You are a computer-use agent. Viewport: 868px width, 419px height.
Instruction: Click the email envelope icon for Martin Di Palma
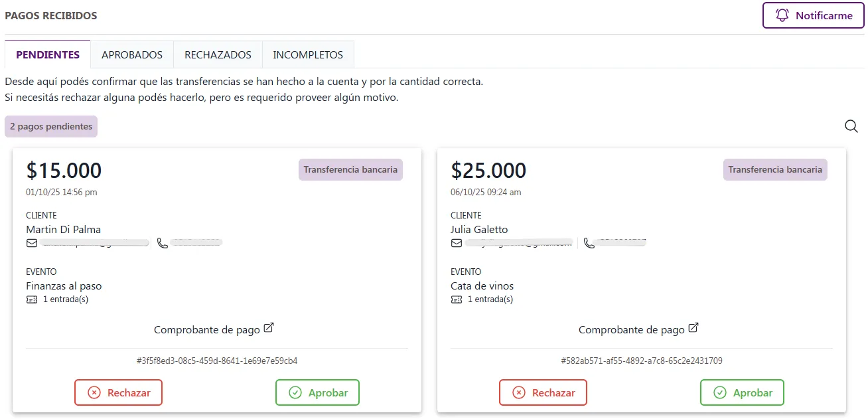[x=32, y=243]
